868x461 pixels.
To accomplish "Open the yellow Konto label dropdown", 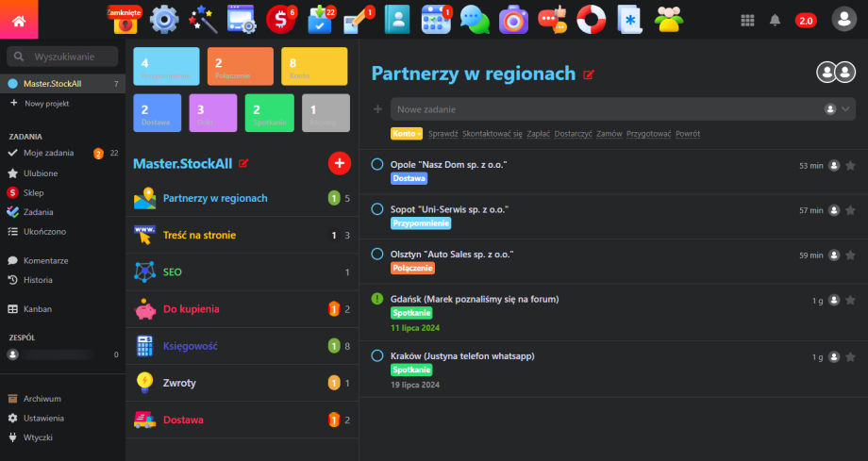I will 407,134.
